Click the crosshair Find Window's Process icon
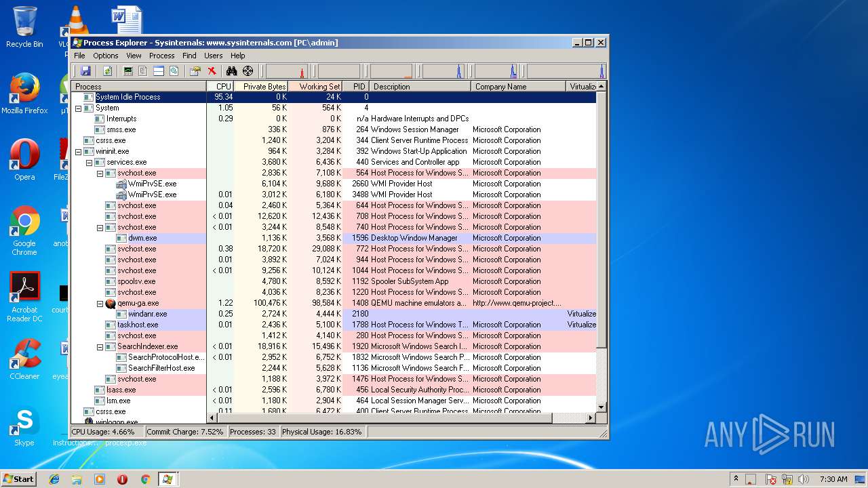 pos(248,71)
